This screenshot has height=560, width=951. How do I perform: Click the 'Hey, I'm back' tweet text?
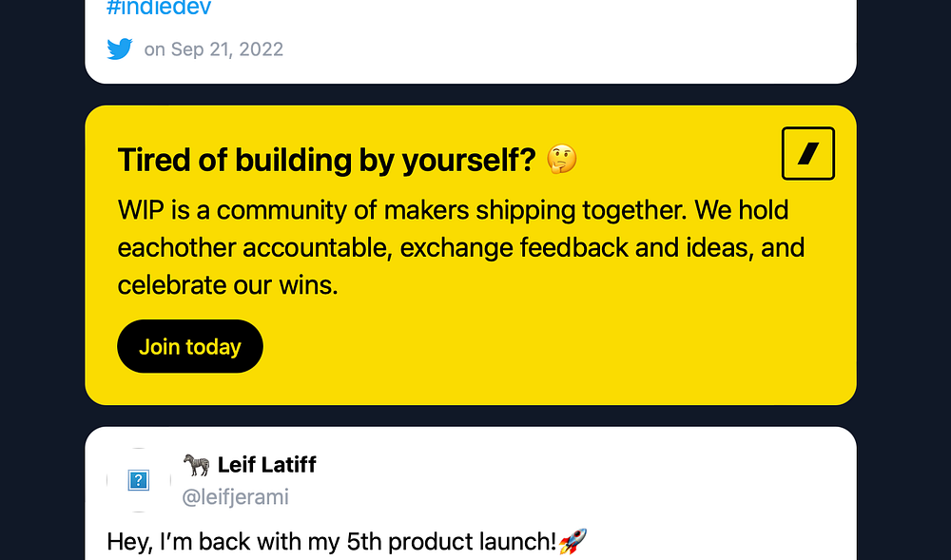click(190, 542)
